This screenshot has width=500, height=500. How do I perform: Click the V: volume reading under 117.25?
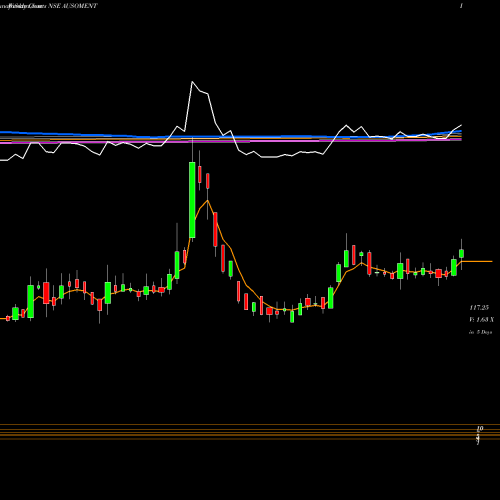pyautogui.click(x=481, y=320)
